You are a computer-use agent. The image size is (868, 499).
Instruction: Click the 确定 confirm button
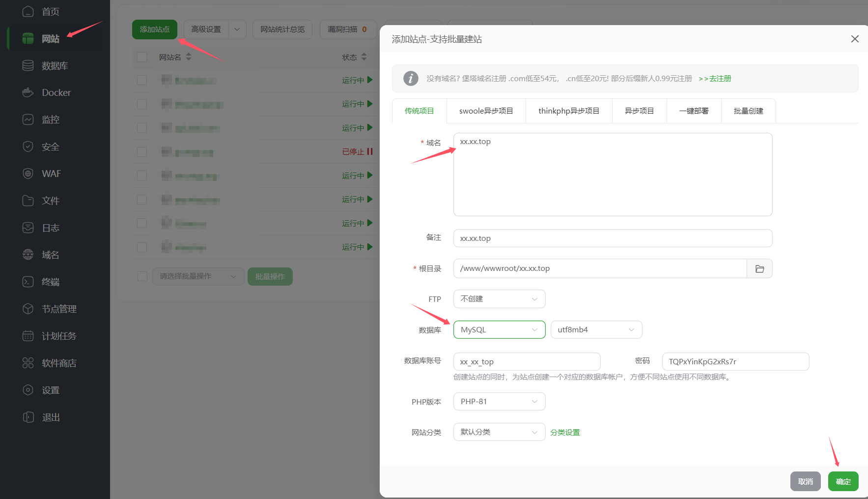[x=843, y=481]
